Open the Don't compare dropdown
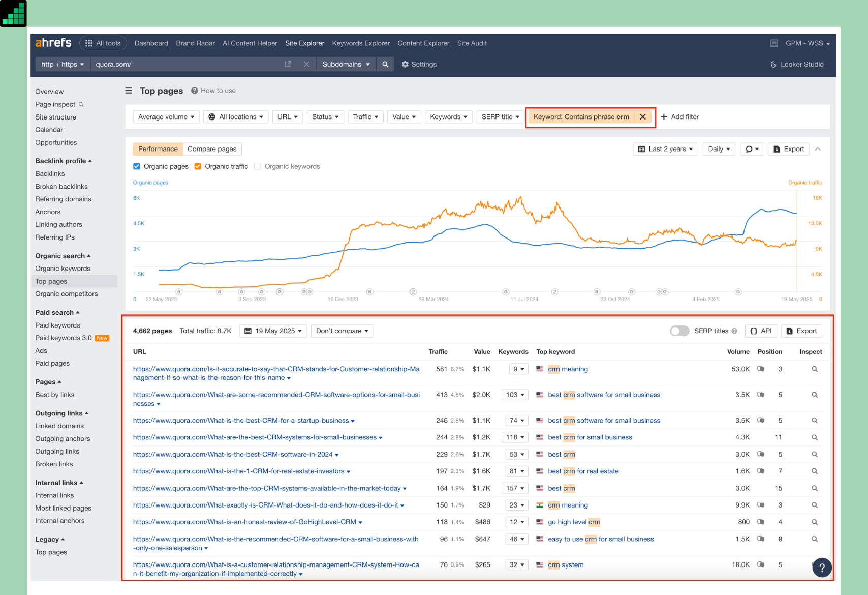868x595 pixels. (x=342, y=331)
